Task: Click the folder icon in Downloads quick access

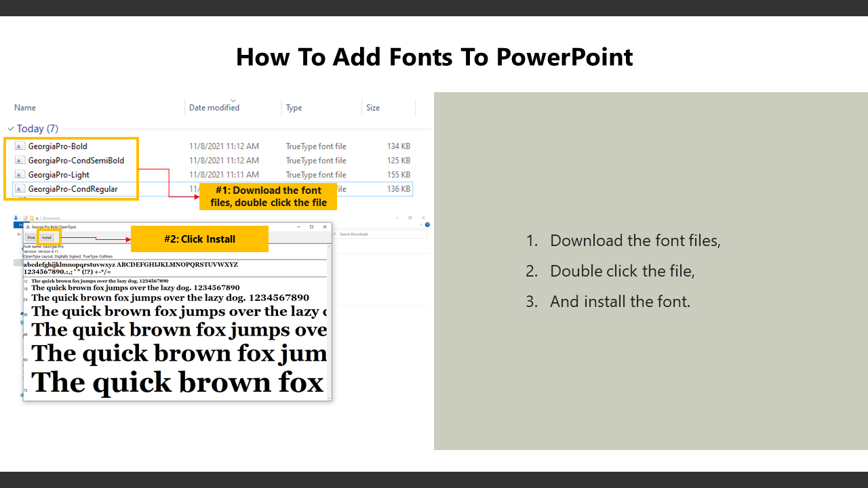Action: (x=31, y=218)
